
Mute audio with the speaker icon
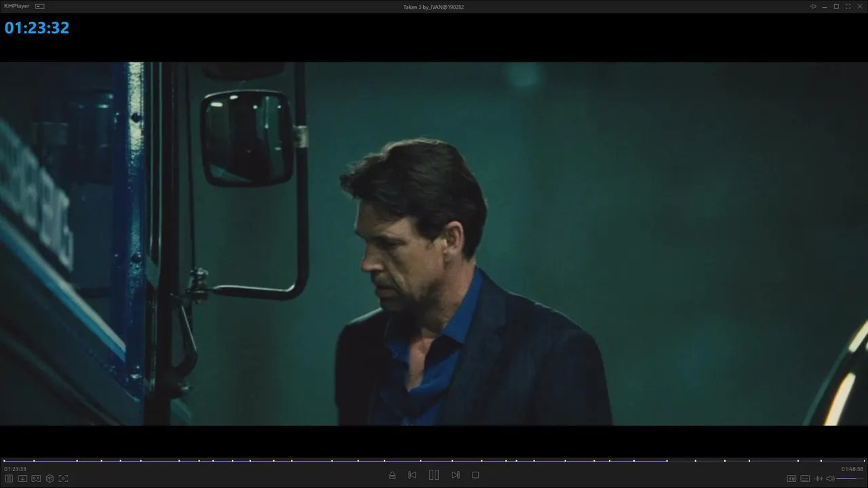830,479
